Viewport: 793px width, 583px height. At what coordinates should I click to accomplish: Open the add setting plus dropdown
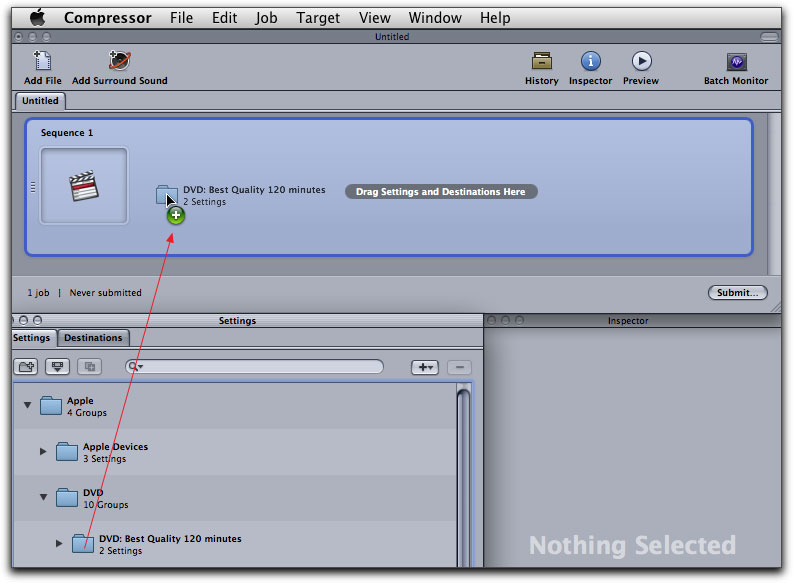(425, 367)
